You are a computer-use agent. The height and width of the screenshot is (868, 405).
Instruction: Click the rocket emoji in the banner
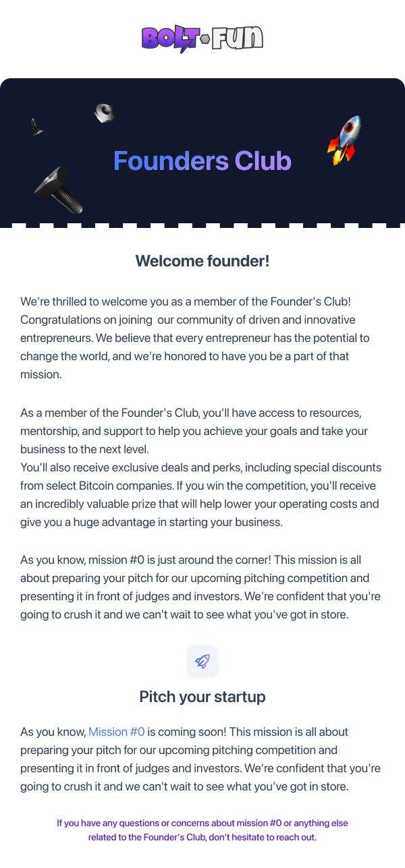click(344, 140)
